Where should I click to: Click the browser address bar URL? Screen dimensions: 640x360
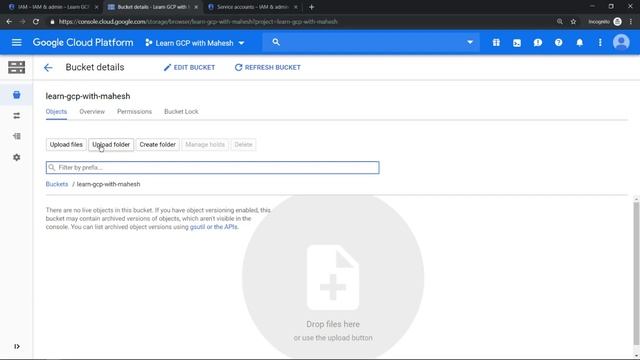pos(198,22)
